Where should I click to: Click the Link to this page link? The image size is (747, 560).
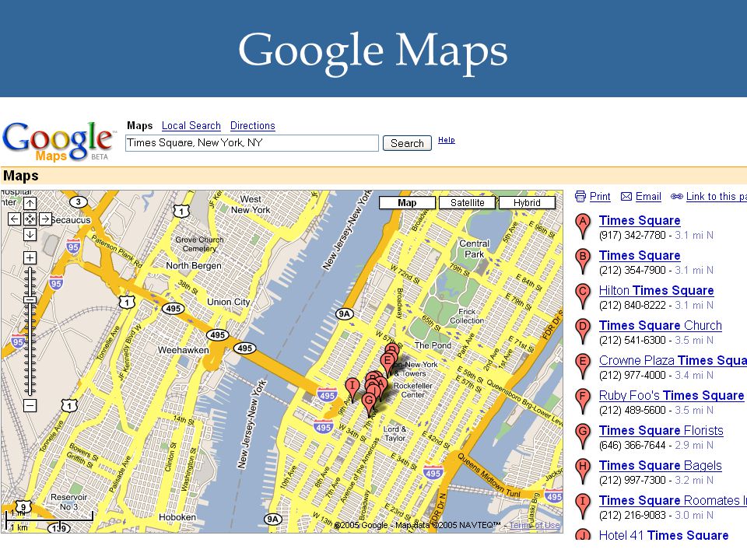(x=717, y=196)
